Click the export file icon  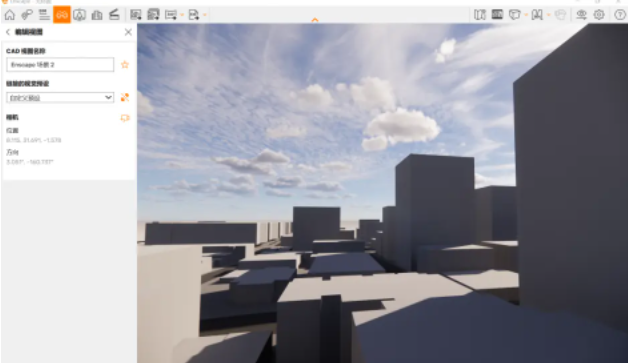(194, 15)
